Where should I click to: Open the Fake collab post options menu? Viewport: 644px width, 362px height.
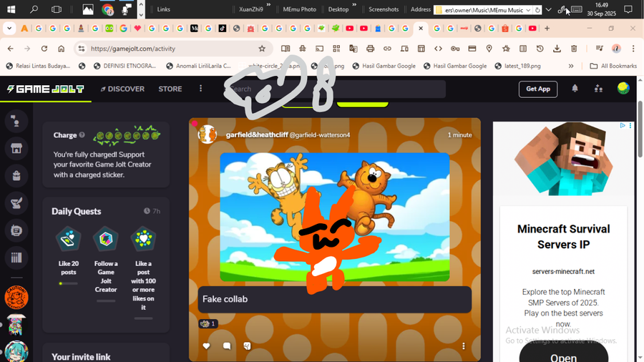click(463, 346)
